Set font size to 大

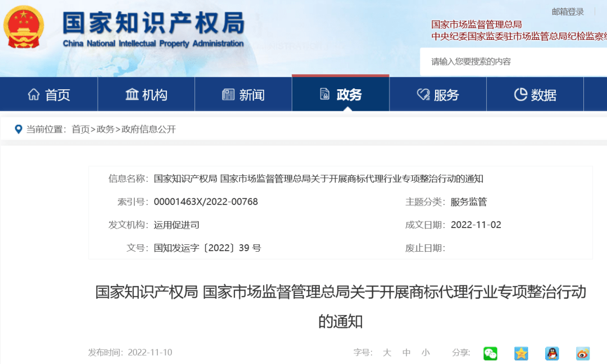coord(387,352)
